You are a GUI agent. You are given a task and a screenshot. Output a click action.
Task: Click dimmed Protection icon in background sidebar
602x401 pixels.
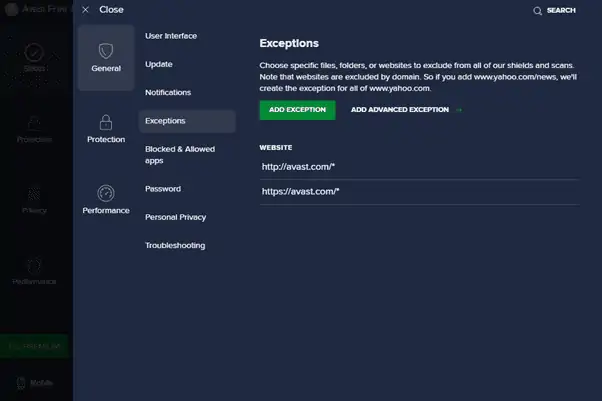click(x=34, y=123)
